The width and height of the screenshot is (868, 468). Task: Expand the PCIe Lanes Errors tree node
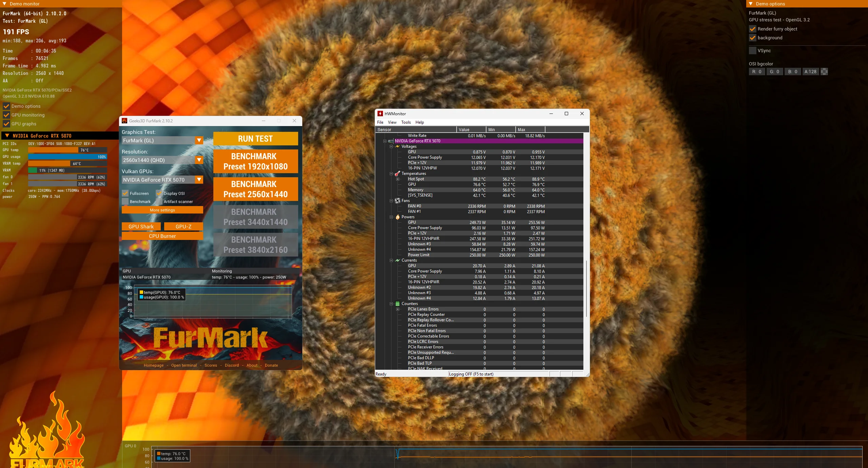(x=398, y=309)
